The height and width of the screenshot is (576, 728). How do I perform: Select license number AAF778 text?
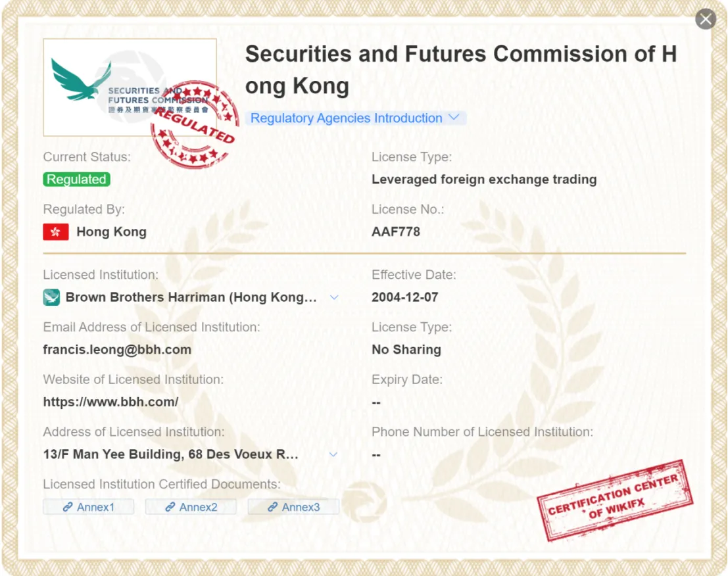(396, 231)
